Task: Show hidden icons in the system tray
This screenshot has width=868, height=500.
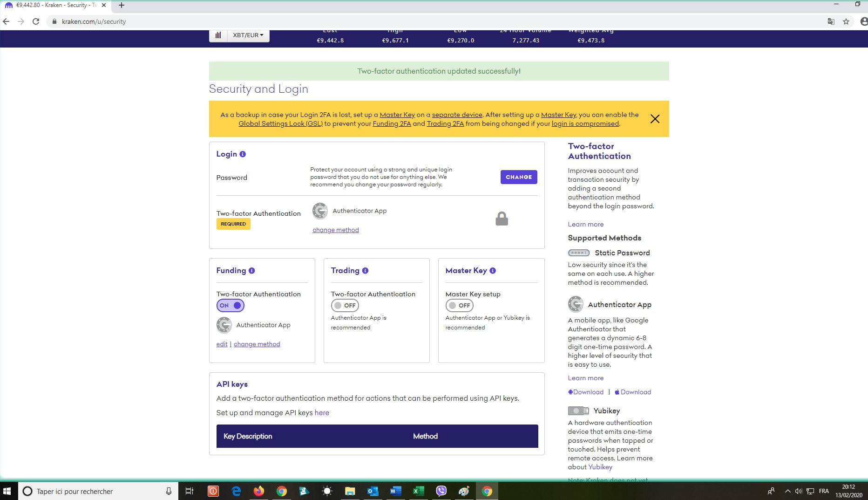Action: tap(787, 491)
